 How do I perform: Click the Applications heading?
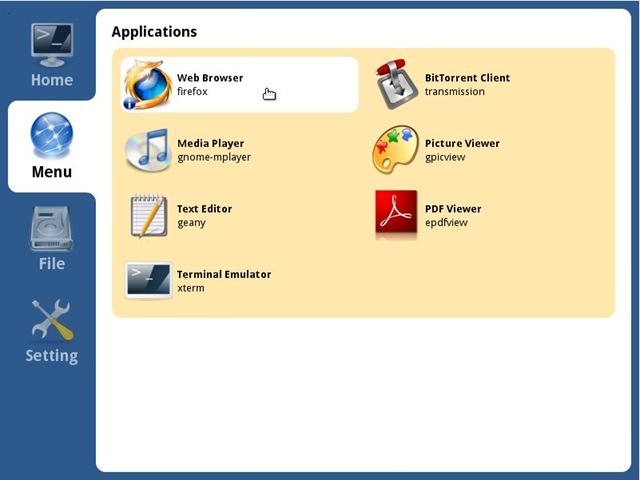click(154, 32)
